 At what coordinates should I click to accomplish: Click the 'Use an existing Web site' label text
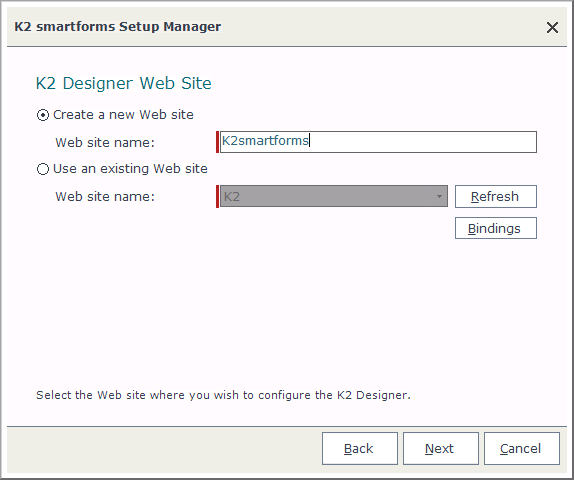point(130,168)
